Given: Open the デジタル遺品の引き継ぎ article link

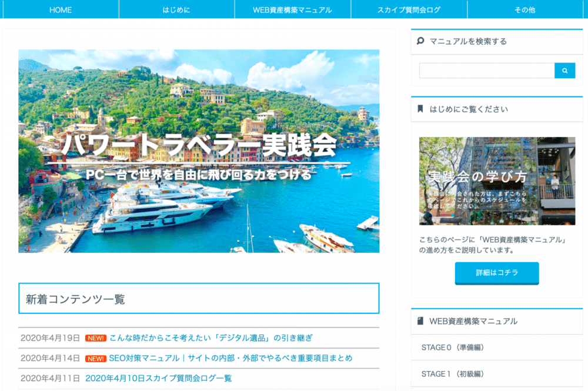Looking at the screenshot, I should [x=211, y=338].
